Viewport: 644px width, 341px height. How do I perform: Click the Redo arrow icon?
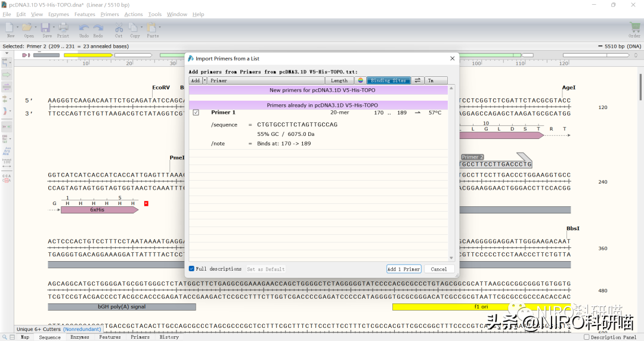98,27
